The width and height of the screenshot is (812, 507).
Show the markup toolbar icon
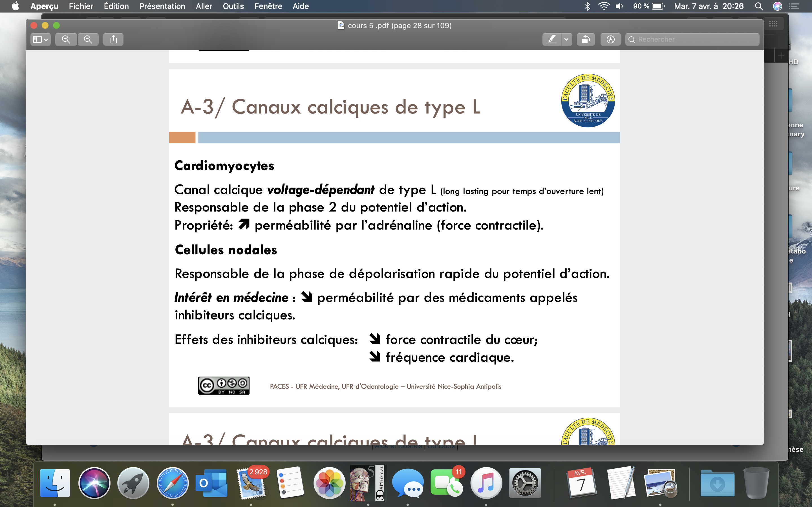tap(610, 39)
